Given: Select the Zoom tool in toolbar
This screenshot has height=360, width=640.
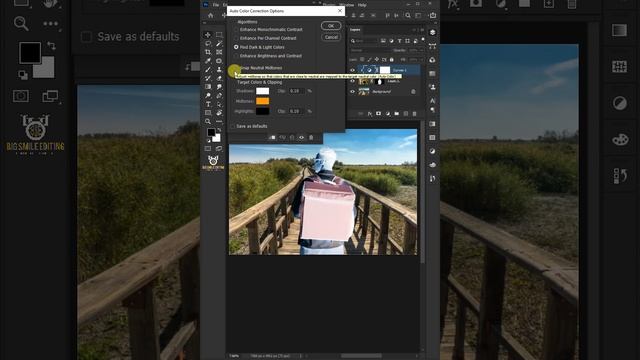Looking at the screenshot, I should coord(208,122).
